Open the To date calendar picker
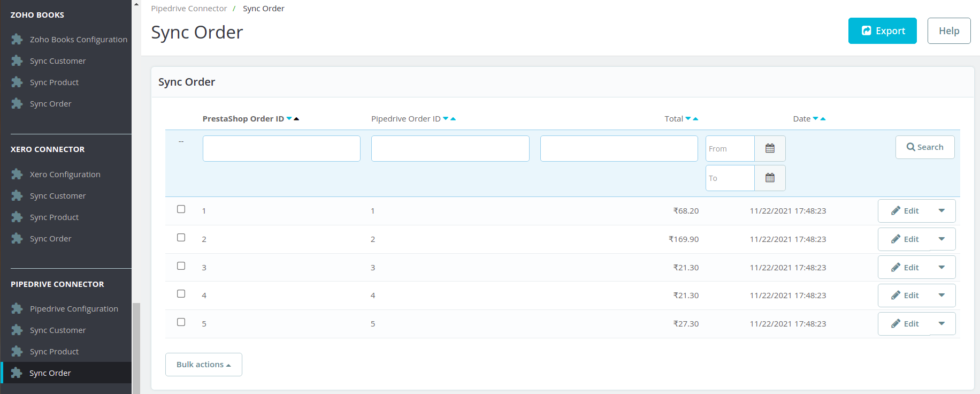Viewport: 980px width, 394px height. [770, 178]
